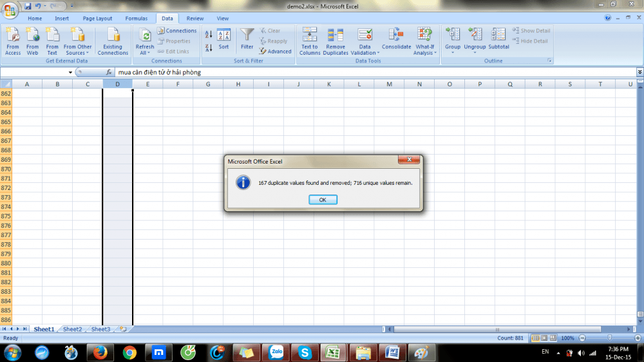
Task: Click the fx Insert Function icon
Action: 109,72
